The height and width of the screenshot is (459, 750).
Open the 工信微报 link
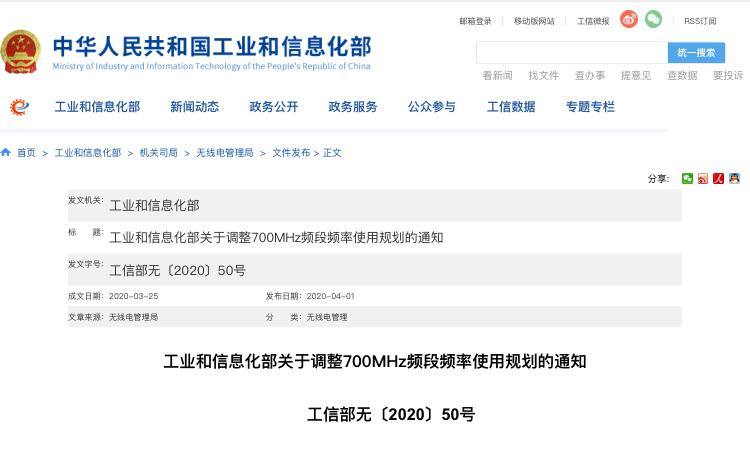pos(593,21)
